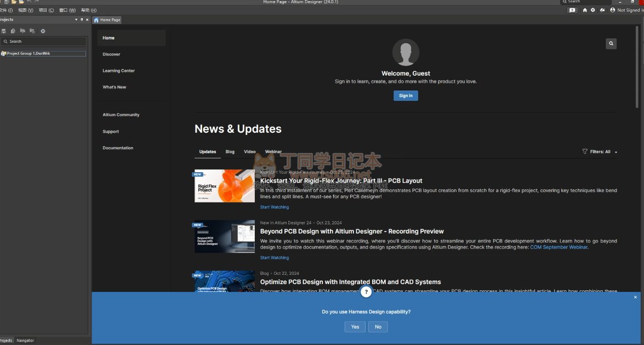This screenshot has height=345, width=644.
Task: Switch to the Webinar tab
Action: tap(273, 152)
